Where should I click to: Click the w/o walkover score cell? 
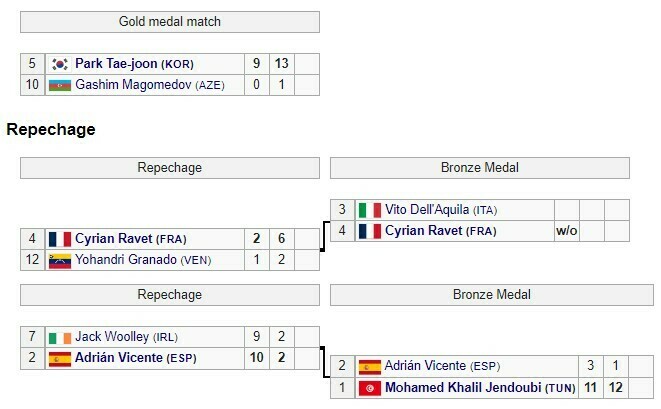tap(567, 231)
